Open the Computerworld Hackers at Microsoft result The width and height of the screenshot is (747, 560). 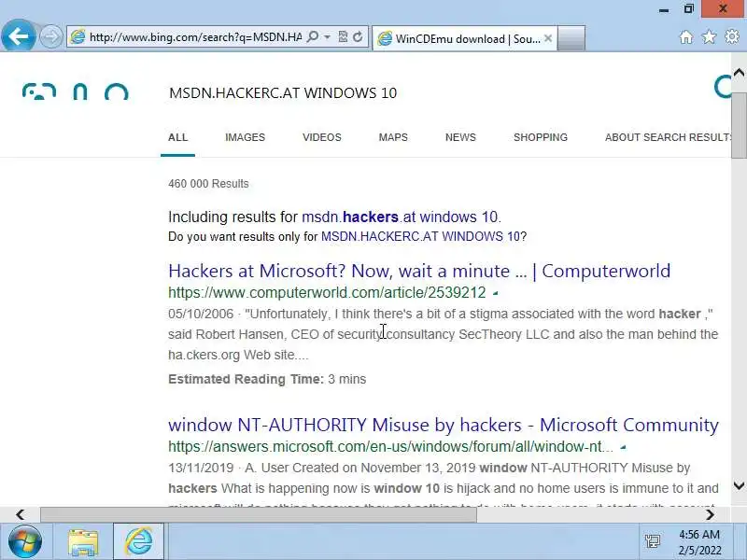[x=419, y=271]
